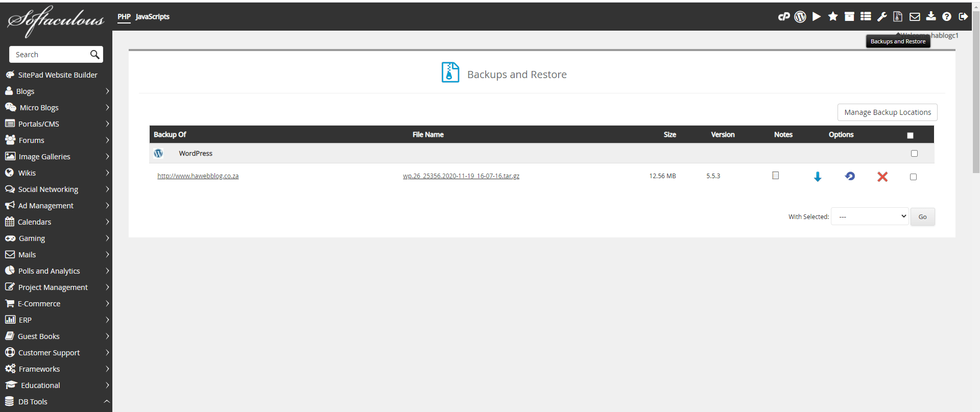Switch to the JavaScripts tab
Screen dimensions: 980x412
pos(152,17)
